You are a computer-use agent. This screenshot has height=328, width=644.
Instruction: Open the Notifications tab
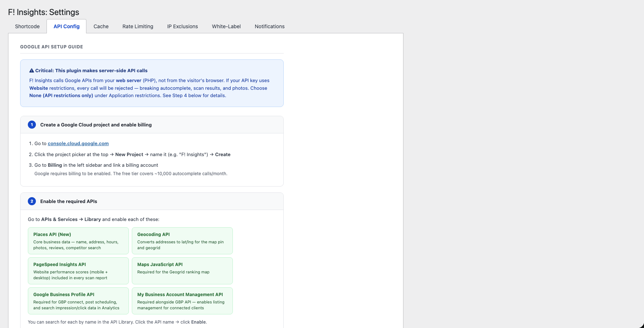pos(269,26)
